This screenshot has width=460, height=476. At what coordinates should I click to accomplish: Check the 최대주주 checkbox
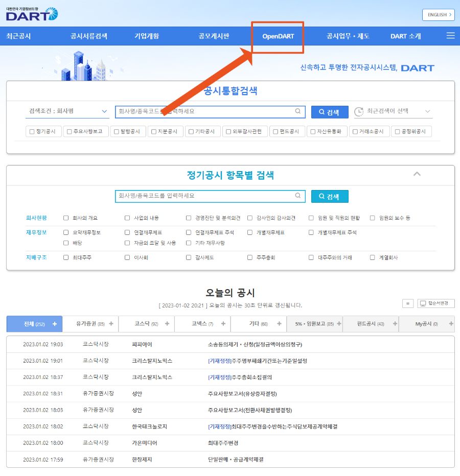[x=66, y=257]
